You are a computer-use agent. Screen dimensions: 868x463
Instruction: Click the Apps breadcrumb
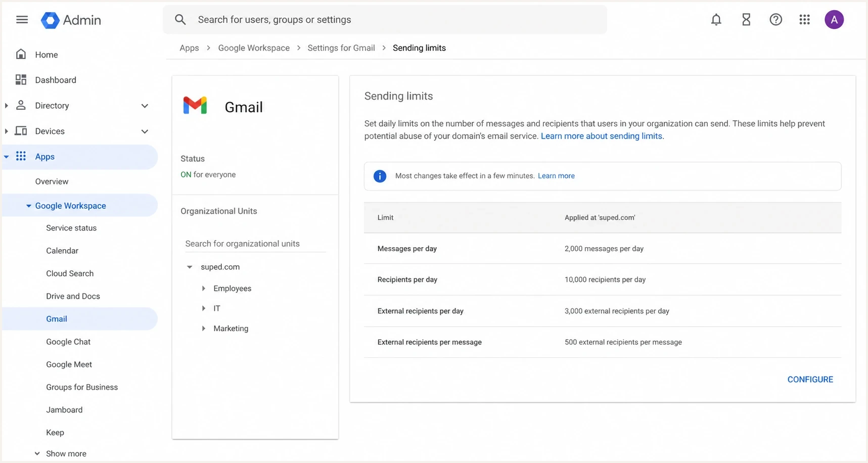tap(189, 48)
